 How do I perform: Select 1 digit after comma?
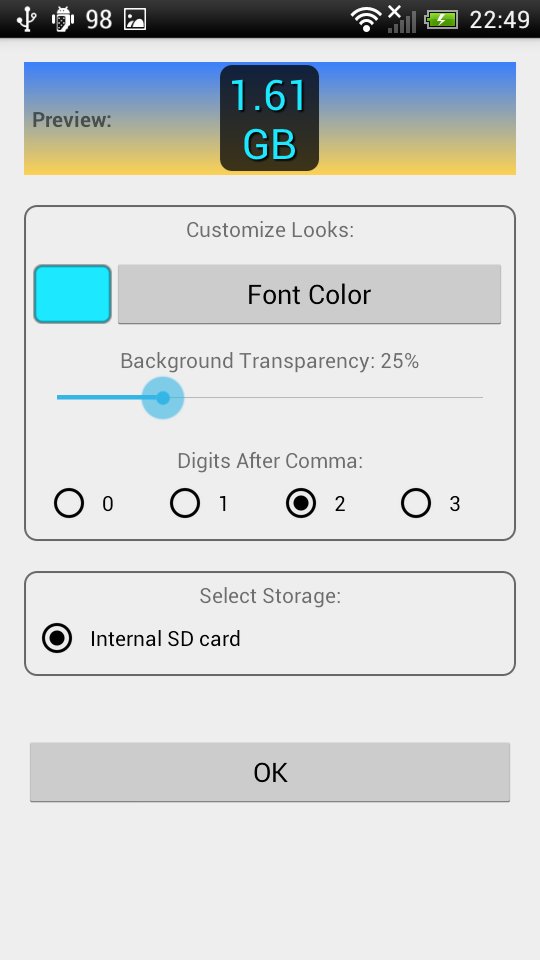(x=185, y=503)
